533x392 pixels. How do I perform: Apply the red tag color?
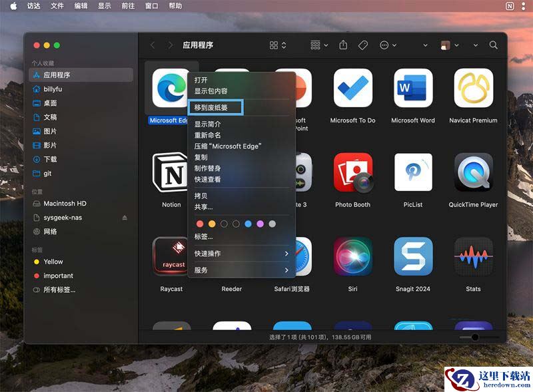coord(200,224)
